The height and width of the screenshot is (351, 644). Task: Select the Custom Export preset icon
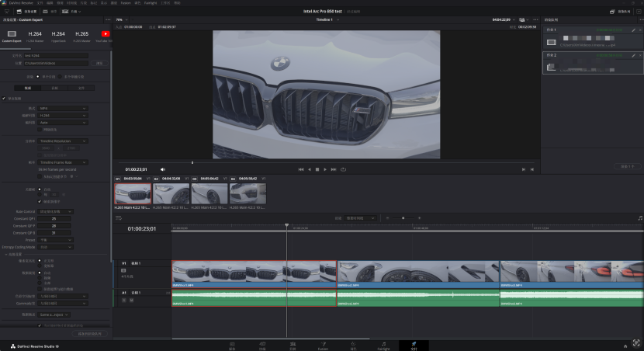(13, 34)
